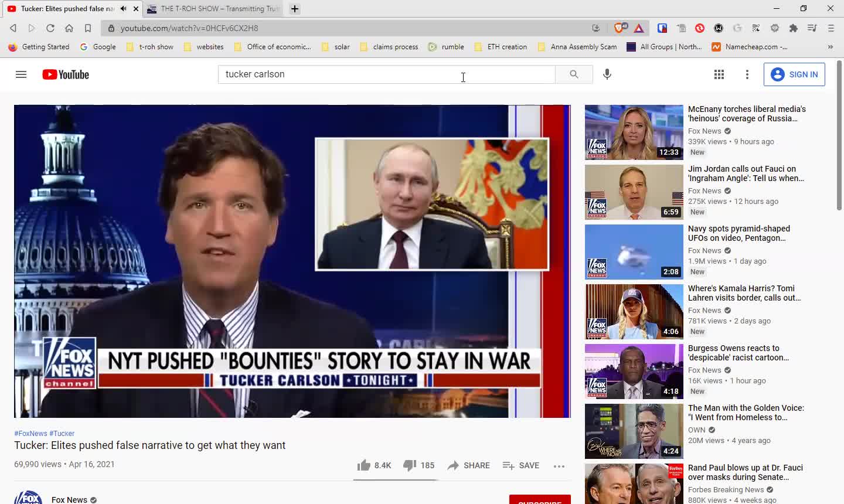The width and height of the screenshot is (844, 504).
Task: Reload the current page
Action: (50, 28)
